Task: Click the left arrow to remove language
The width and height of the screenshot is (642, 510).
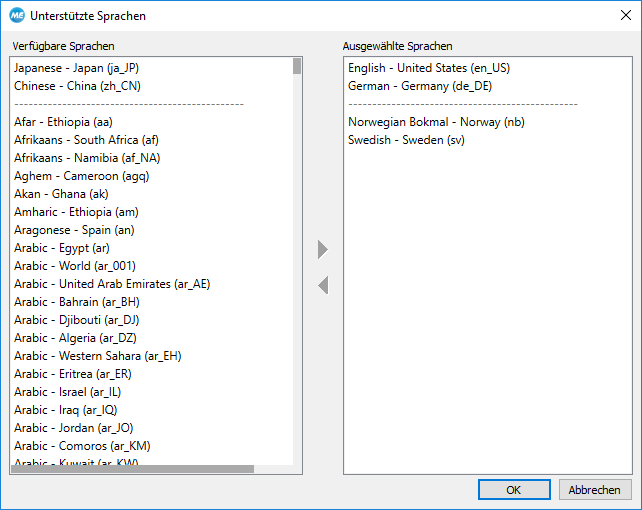Action: click(322, 286)
